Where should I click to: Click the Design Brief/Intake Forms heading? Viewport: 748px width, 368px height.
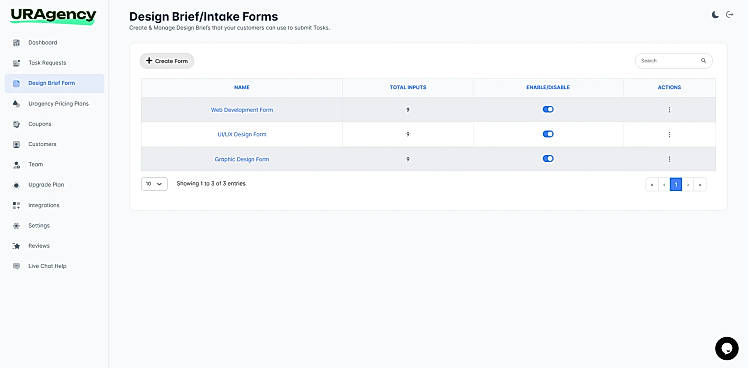(x=204, y=17)
